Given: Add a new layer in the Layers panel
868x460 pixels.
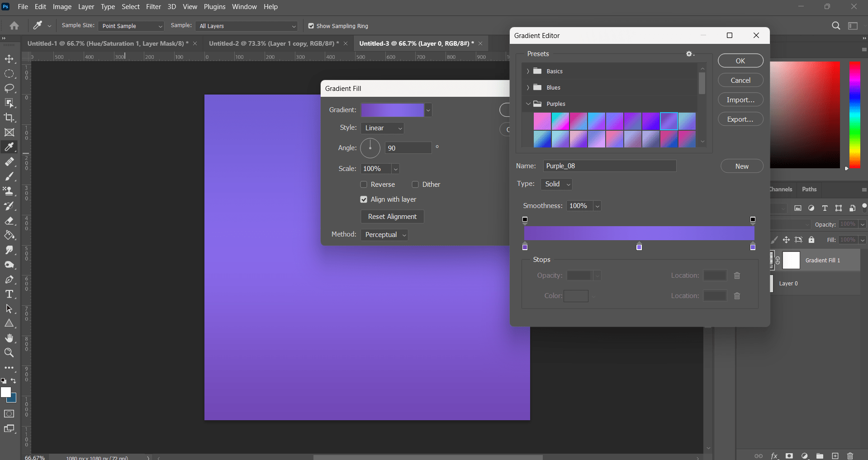Looking at the screenshot, I should coord(835,456).
